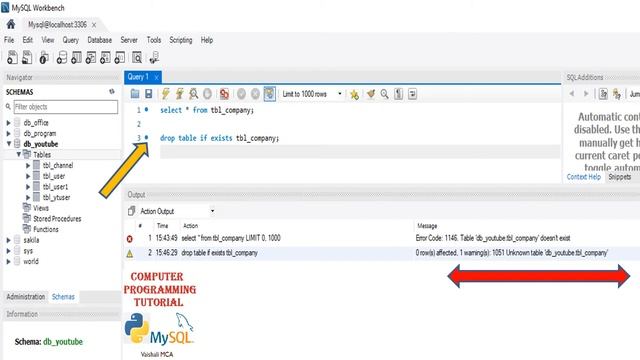Screen dimensions: 640x360
Task: Switch to the Administration tab
Action: [x=26, y=297]
